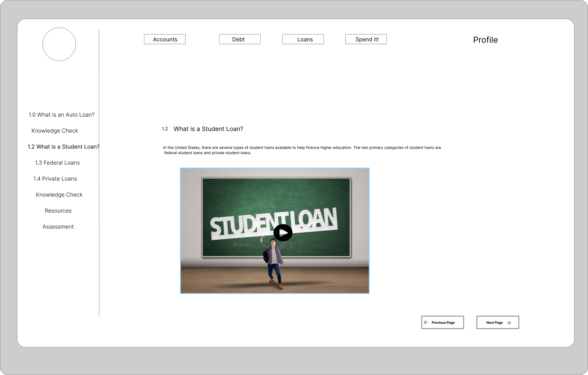The height and width of the screenshot is (375, 588).
Task: Play the Student Loan video
Action: tap(283, 233)
